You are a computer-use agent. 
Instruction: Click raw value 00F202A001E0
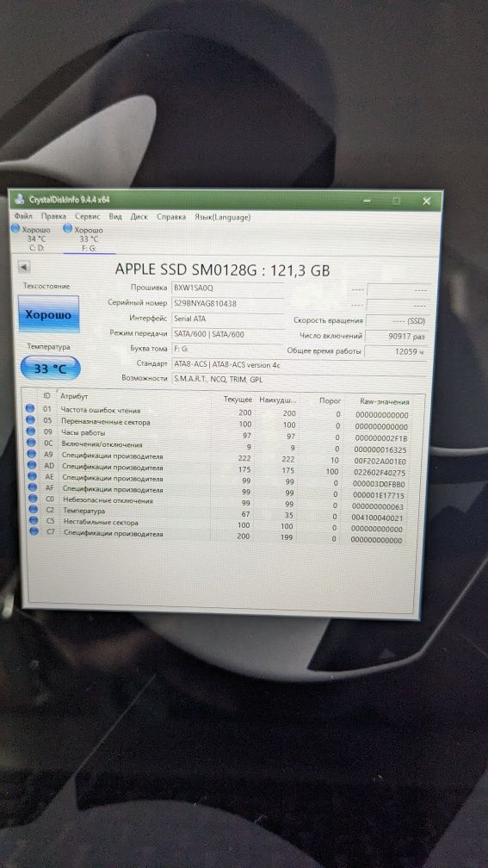point(381,462)
